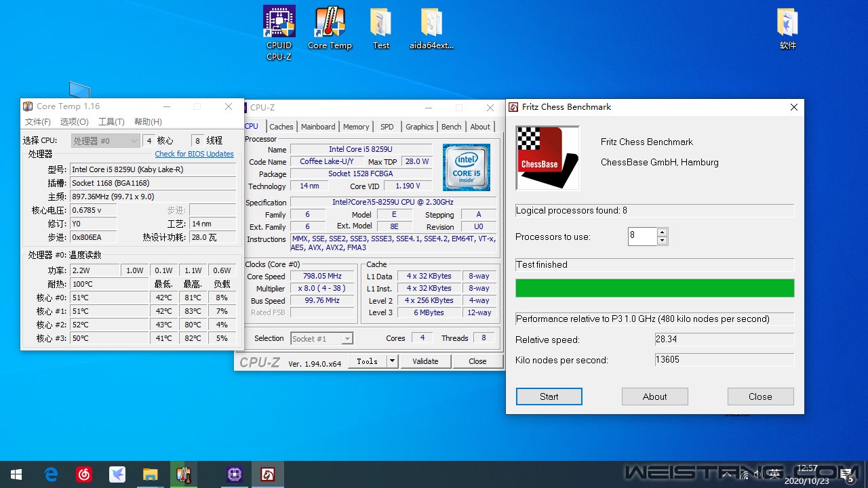
Task: Switch to CPU-Z via taskbar icon
Action: (235, 474)
